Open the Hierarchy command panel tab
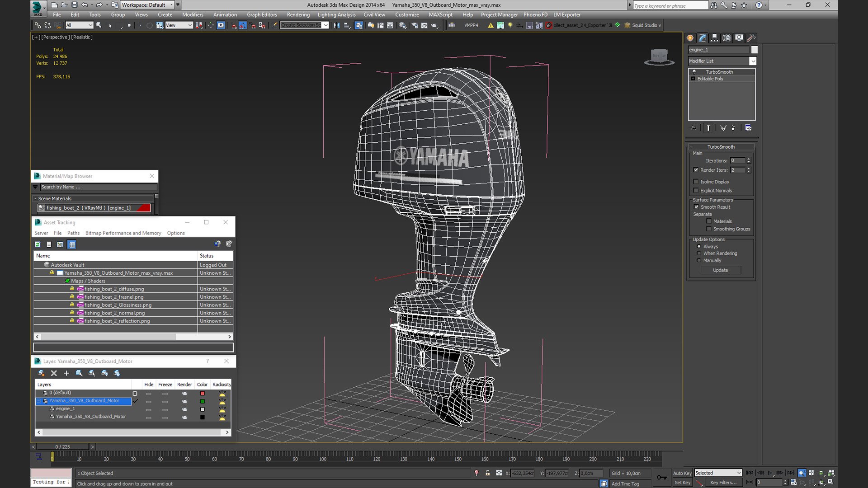 [714, 38]
